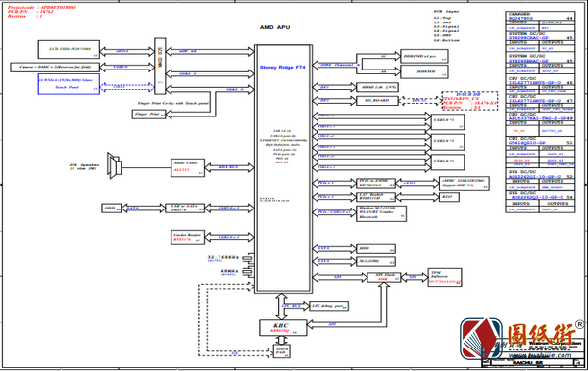Click the red diamond watermark logo
The width and height of the screenshot is (588, 371).
[481, 338]
